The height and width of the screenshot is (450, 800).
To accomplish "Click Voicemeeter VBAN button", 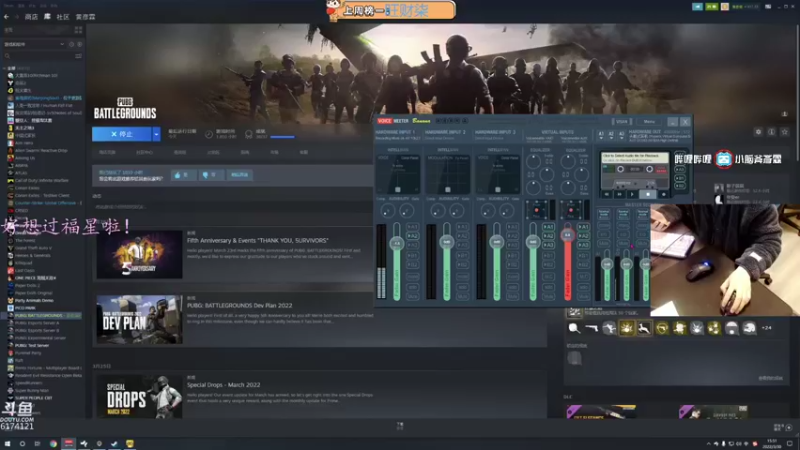I will coord(621,121).
